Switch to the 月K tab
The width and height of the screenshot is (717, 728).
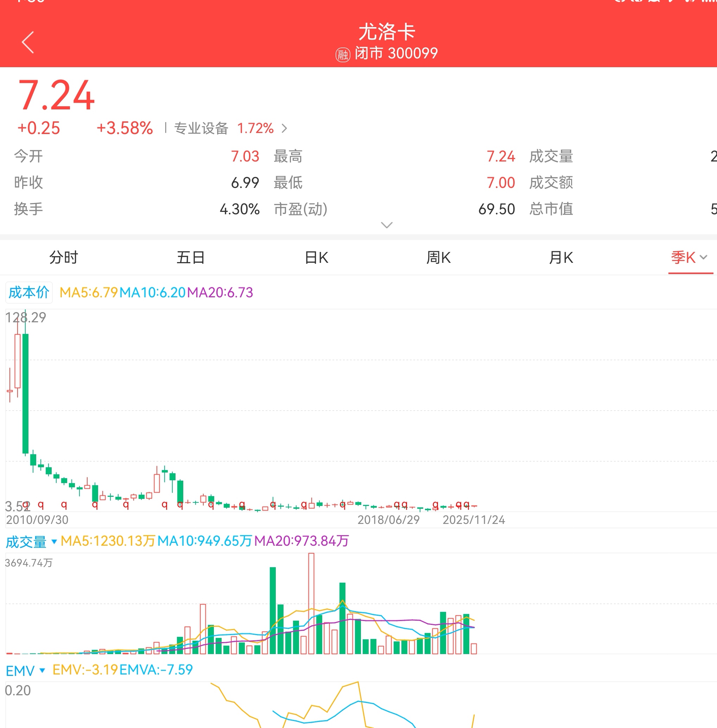click(561, 258)
